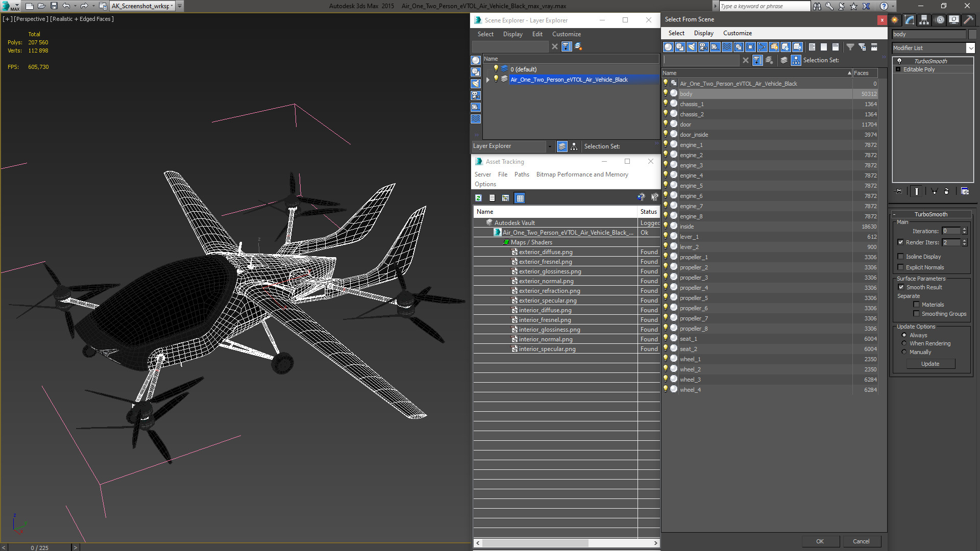Toggle Display Bone Objects filter icon
This screenshot has height=551, width=980.
pos(762,47)
